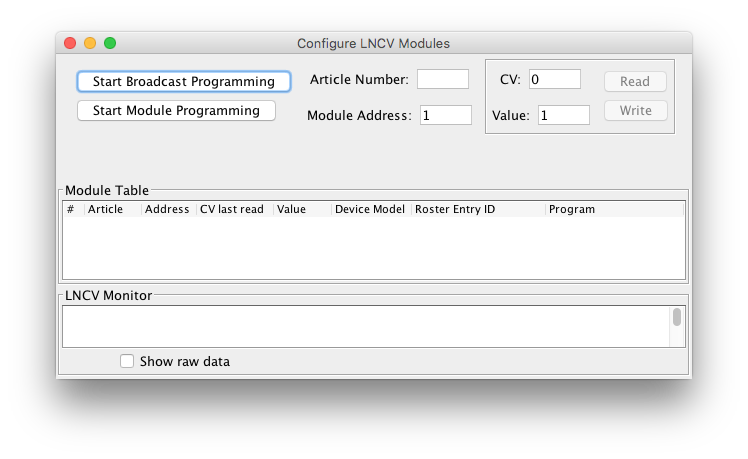This screenshot has width=748, height=459.
Task: Focus the Article Number input field
Action: 442,79
